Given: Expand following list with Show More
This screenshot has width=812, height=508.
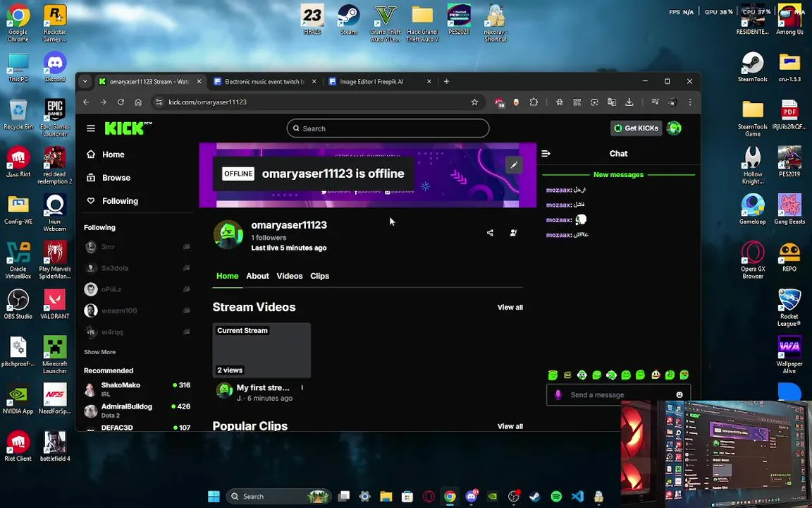Looking at the screenshot, I should pyautogui.click(x=100, y=352).
